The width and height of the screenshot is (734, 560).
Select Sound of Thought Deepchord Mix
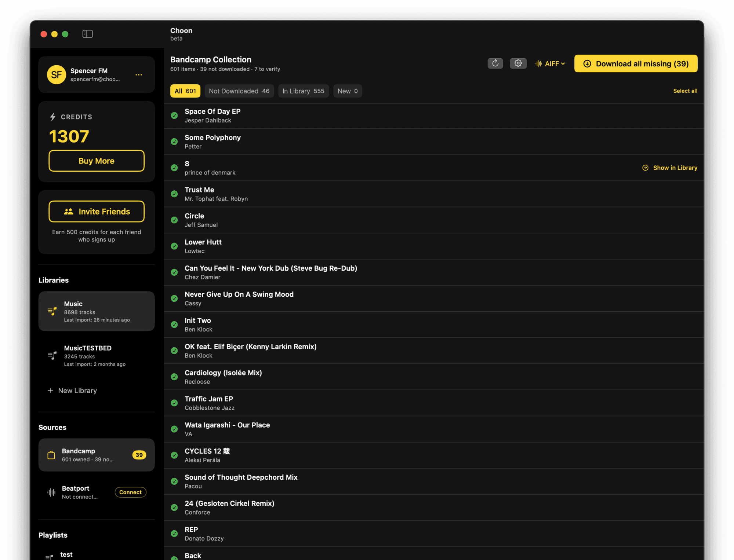[x=434, y=481]
